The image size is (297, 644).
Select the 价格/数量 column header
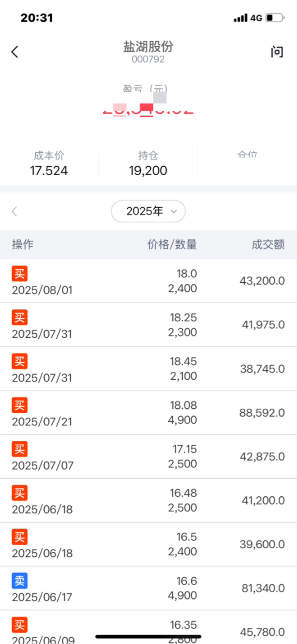(172, 244)
